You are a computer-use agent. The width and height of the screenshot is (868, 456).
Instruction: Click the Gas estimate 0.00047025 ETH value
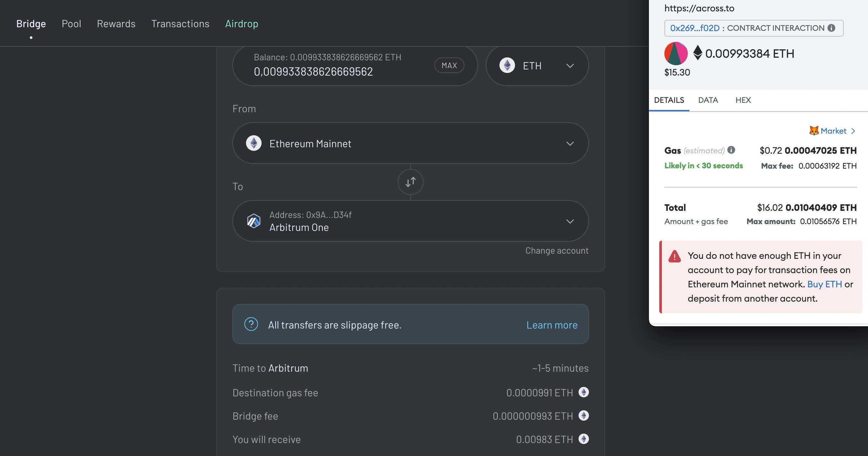(x=821, y=150)
